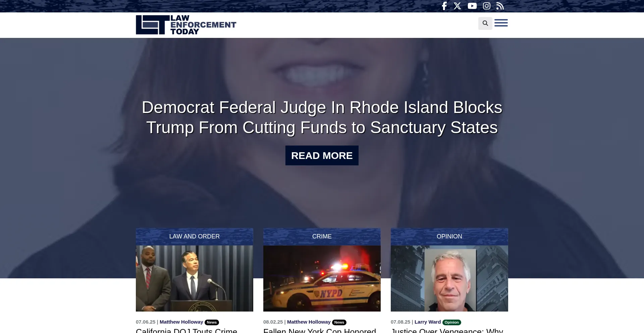Open the Instagram profile icon
The image size is (644, 333).
(x=487, y=6)
